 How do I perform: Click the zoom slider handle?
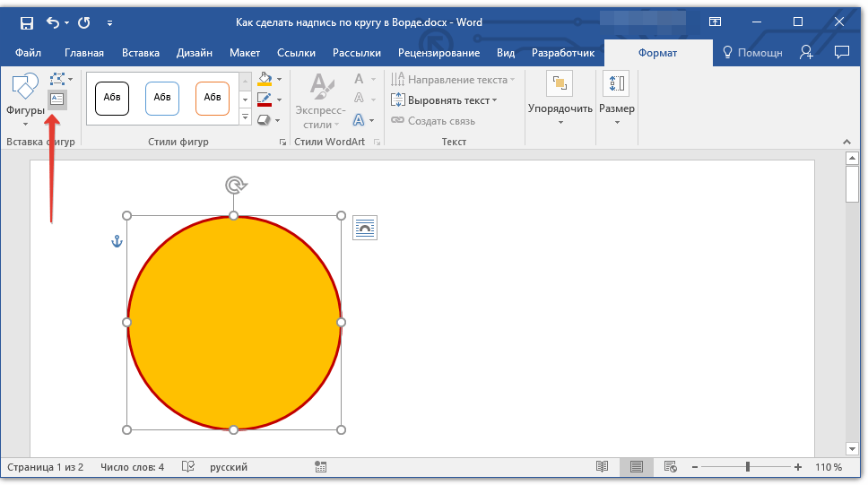(748, 467)
